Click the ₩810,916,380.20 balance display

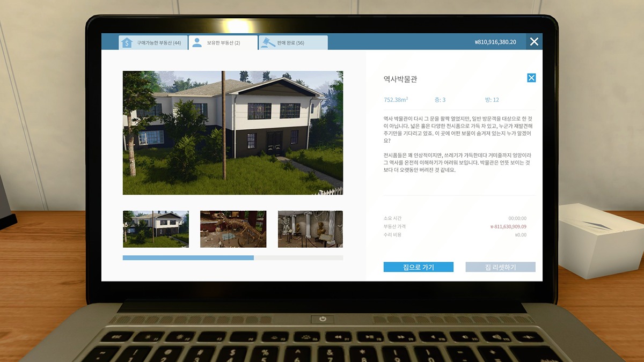[x=495, y=42]
